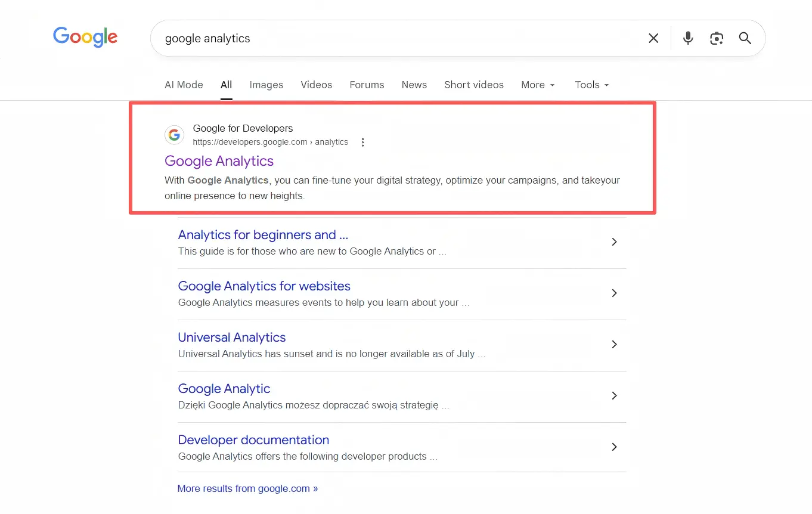The image size is (812, 514).
Task: Click the Google logo
Action: 85,38
